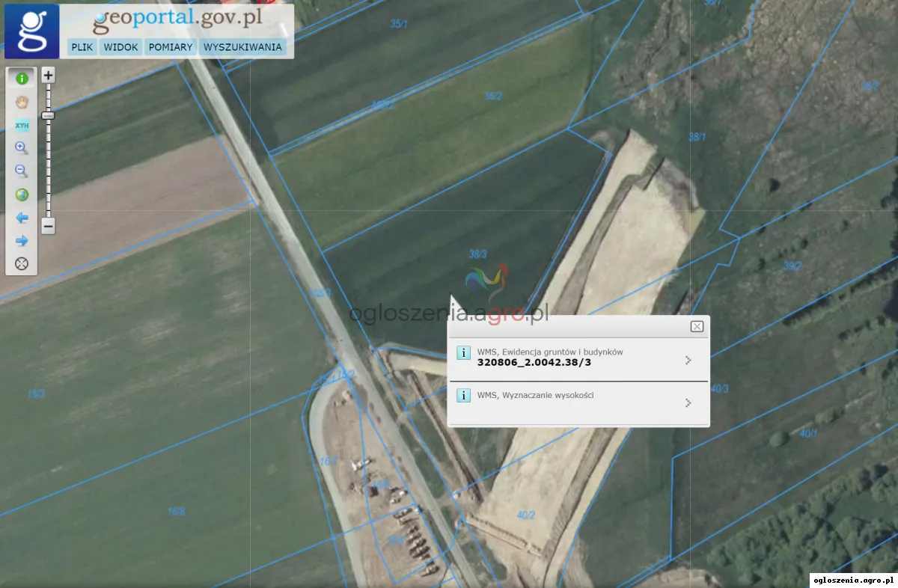
Task: Click the zoom level slider handle
Action: point(48,116)
